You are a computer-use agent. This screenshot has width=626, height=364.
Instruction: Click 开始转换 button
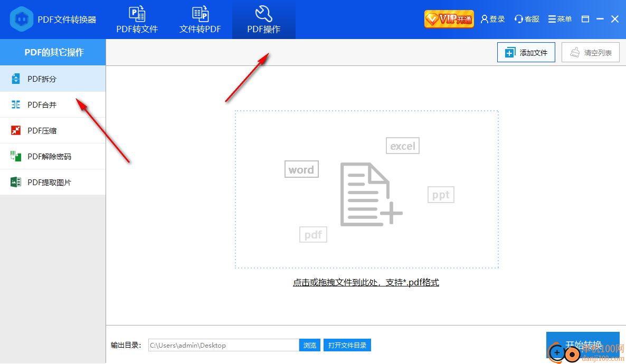pyautogui.click(x=583, y=345)
